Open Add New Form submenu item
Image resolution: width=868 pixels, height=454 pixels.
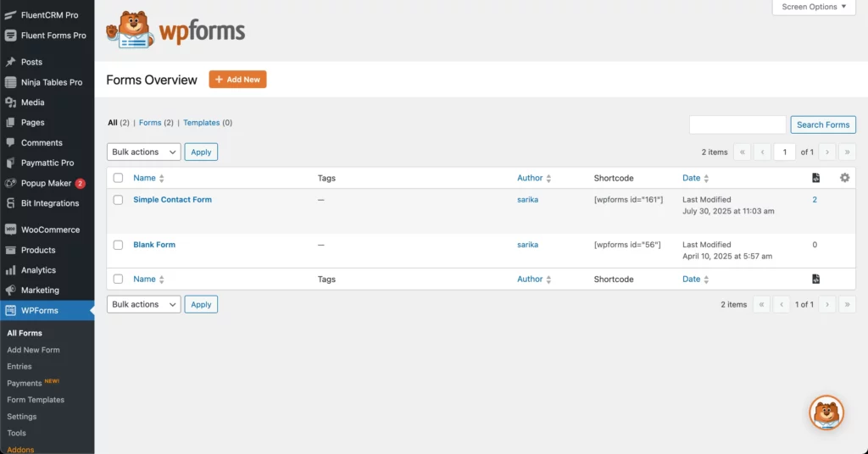[33, 350]
